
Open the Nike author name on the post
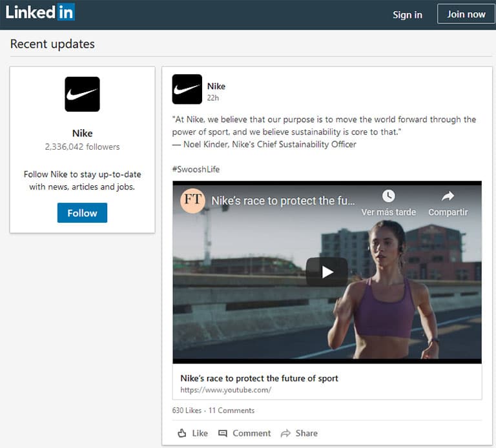[216, 86]
